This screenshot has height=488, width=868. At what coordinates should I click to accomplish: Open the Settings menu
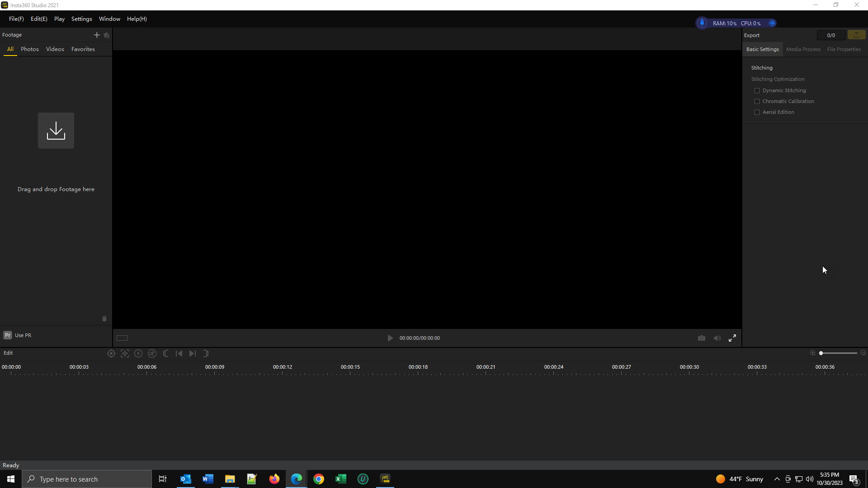[x=81, y=19]
